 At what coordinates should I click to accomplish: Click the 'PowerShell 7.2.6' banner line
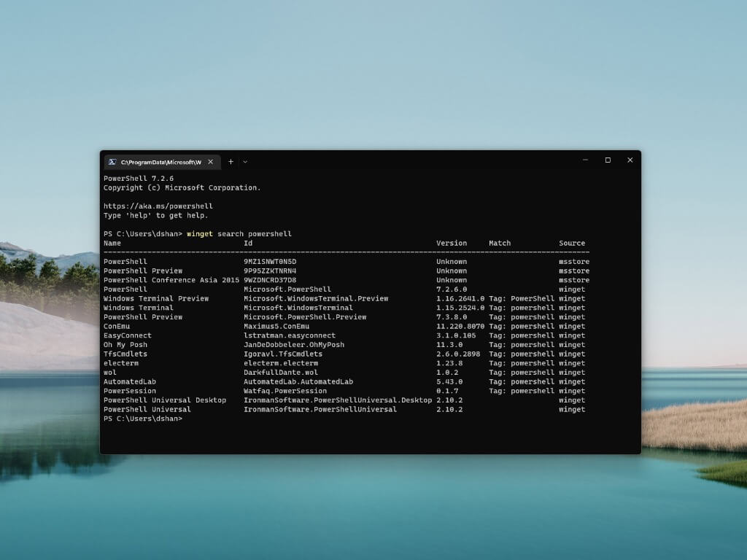[139, 179]
